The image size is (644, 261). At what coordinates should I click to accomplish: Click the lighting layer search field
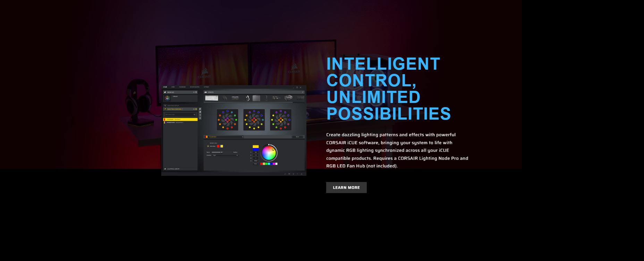(x=180, y=115)
